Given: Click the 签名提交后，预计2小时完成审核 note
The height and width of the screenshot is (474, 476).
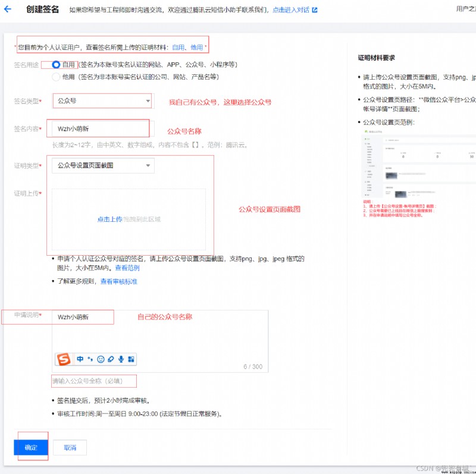Looking at the screenshot, I should click(x=103, y=401).
